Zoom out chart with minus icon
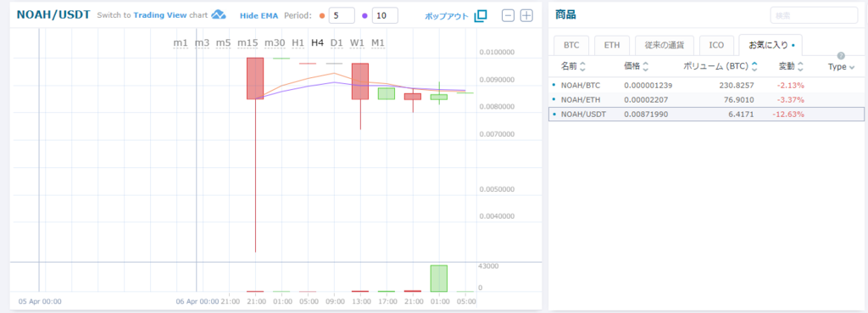Screen dimensions: 868x313 [x=509, y=15]
